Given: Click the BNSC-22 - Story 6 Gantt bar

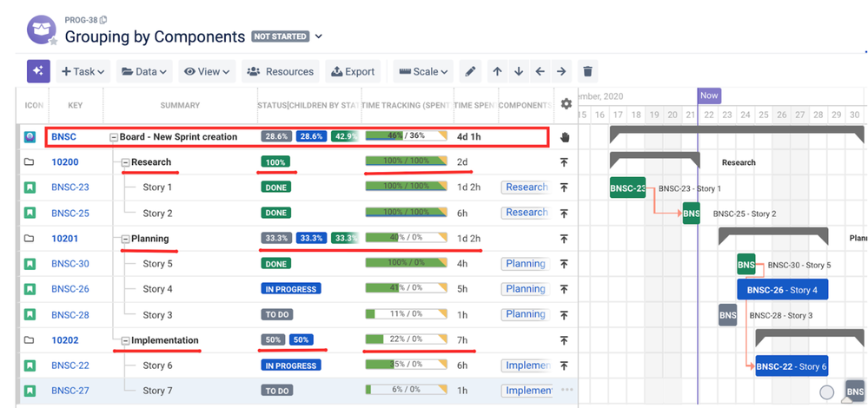Looking at the screenshot, I should pos(792,366).
